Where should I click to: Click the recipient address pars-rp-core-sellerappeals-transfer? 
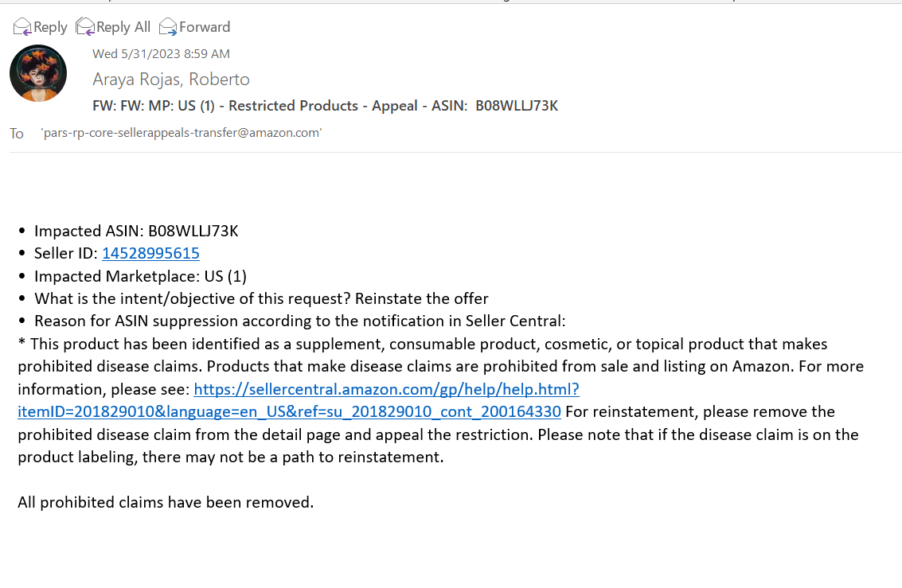tap(182, 133)
